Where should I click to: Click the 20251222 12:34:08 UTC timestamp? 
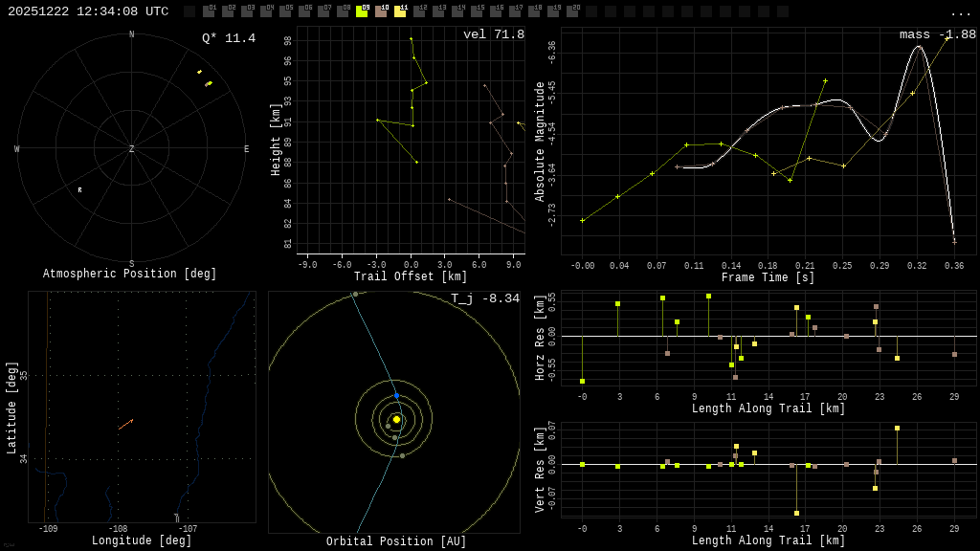(x=88, y=11)
